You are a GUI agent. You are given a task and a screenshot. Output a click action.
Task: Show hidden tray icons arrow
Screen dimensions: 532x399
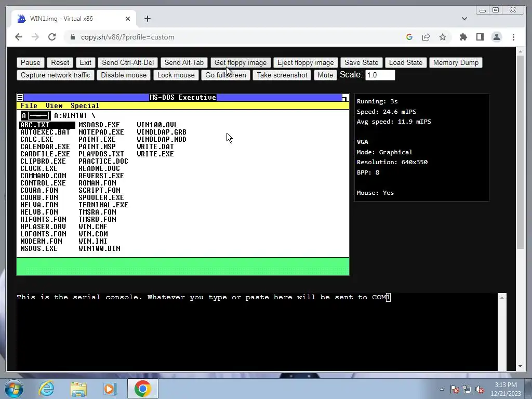coord(442,389)
